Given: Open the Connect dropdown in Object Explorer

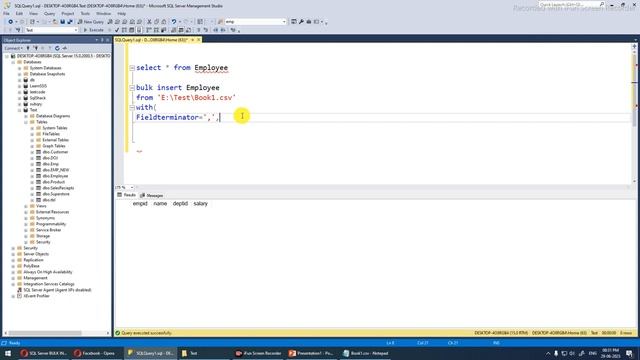Looking at the screenshot, I should pyautogui.click(x=13, y=48).
